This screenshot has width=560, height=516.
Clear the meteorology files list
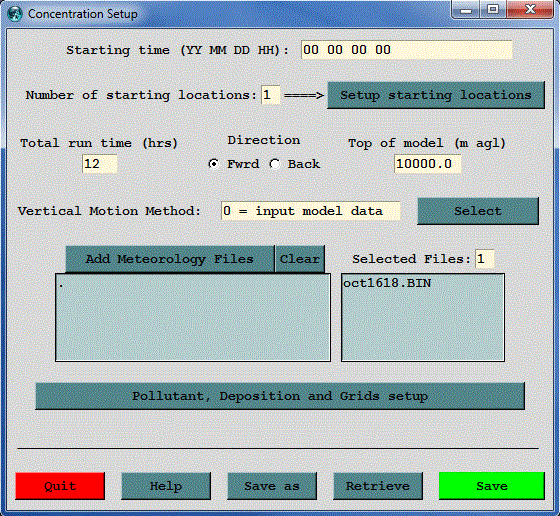300,259
